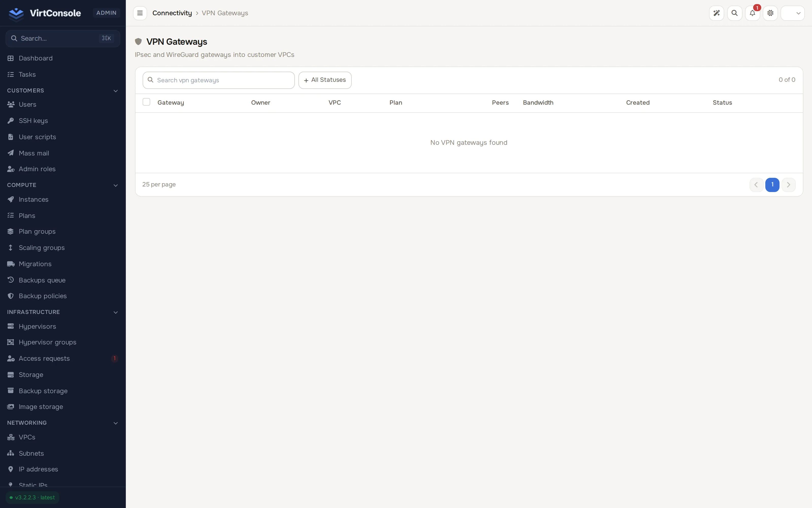The width and height of the screenshot is (812, 508).
Task: Click the VPN Gateways breadcrumb
Action: point(225,13)
